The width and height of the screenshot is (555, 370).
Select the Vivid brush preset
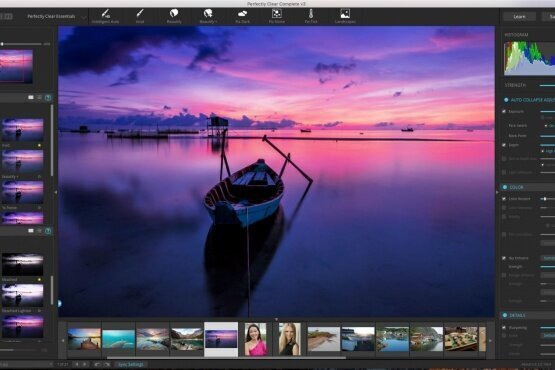pyautogui.click(x=140, y=13)
